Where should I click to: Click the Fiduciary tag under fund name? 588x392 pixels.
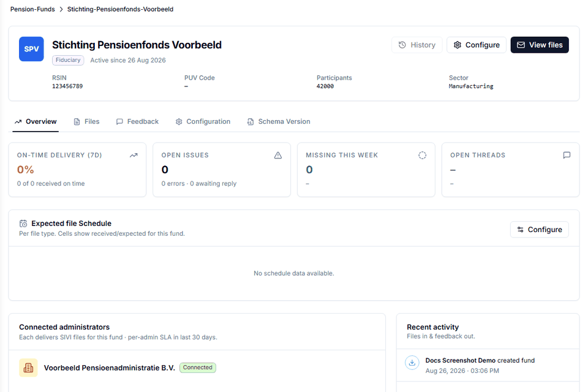point(68,60)
